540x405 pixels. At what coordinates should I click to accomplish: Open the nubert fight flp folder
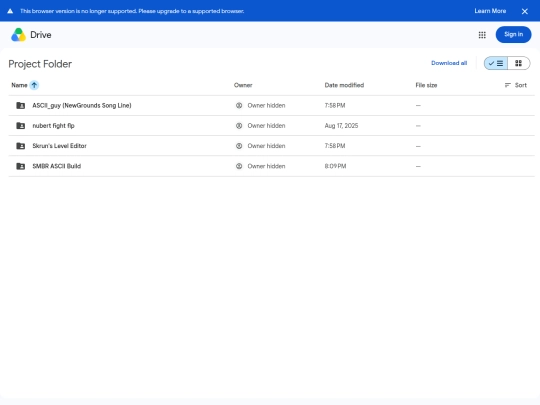click(x=53, y=126)
